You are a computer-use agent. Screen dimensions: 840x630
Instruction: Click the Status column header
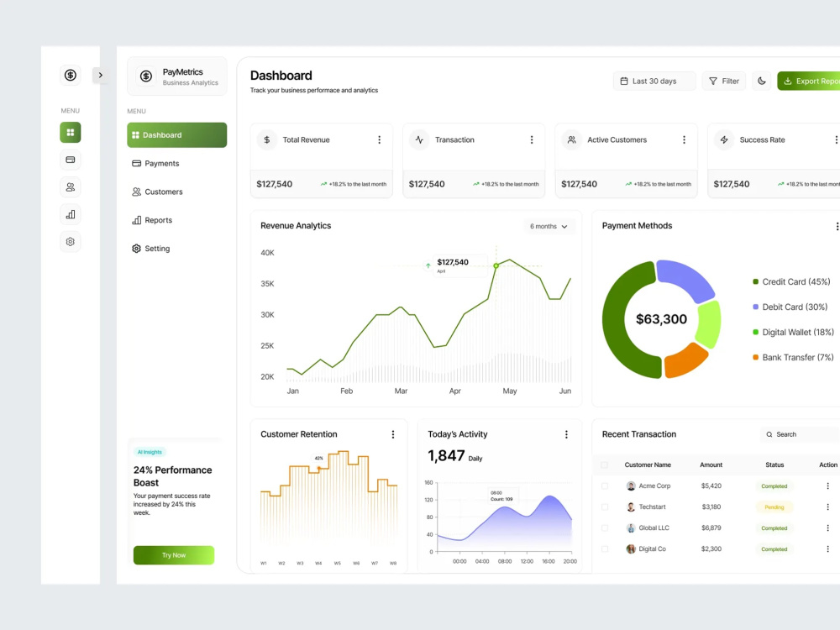774,465
